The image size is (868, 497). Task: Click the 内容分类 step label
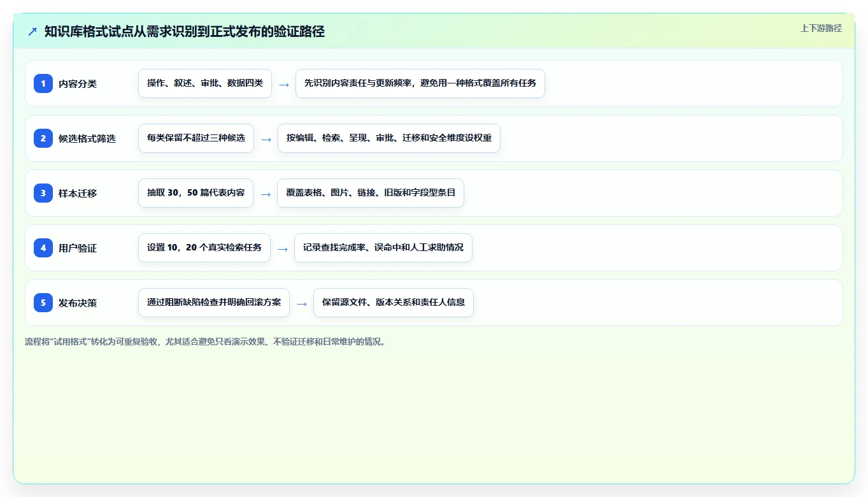point(78,83)
